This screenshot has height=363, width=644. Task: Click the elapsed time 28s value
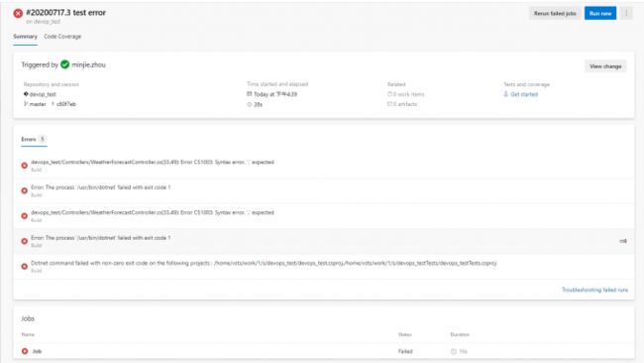click(x=258, y=104)
